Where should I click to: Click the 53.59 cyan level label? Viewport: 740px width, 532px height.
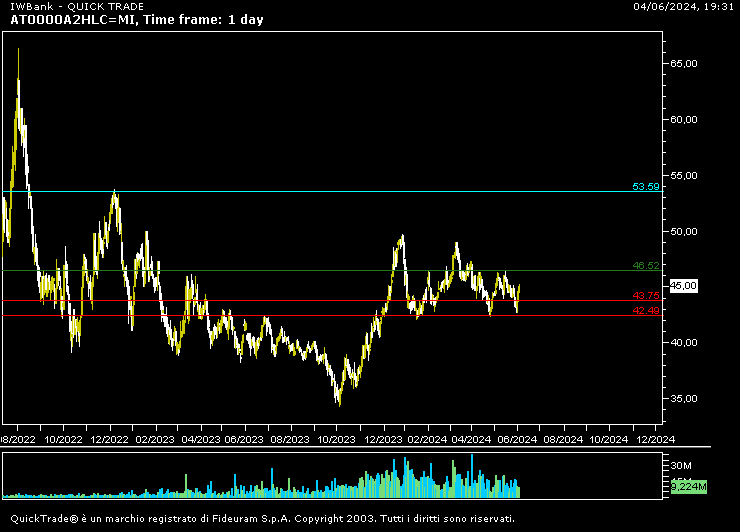click(646, 186)
